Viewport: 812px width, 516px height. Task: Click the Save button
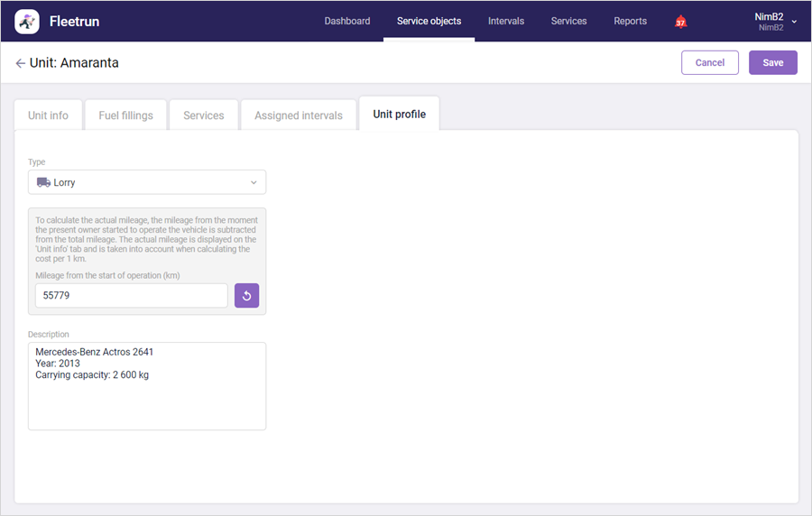tap(772, 62)
